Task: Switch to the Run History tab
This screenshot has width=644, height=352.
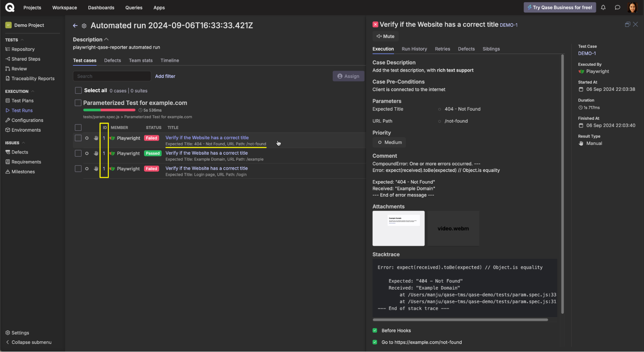Action: (414, 49)
